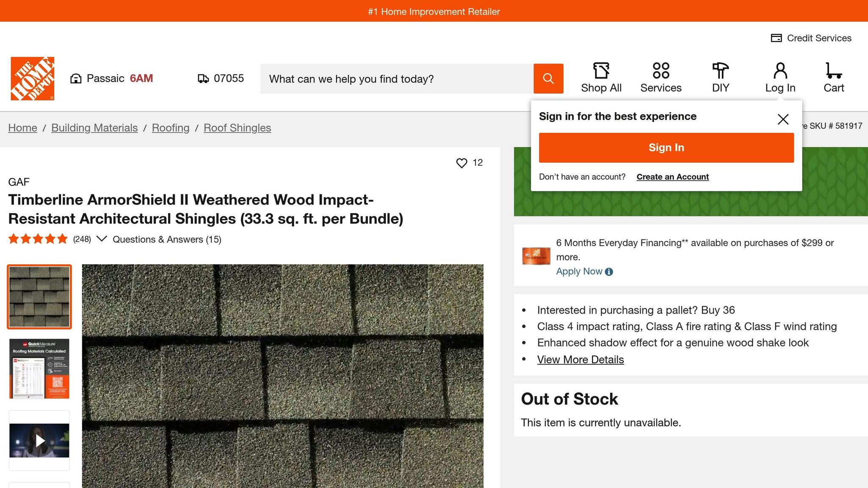Open Credit Services link

[811, 38]
